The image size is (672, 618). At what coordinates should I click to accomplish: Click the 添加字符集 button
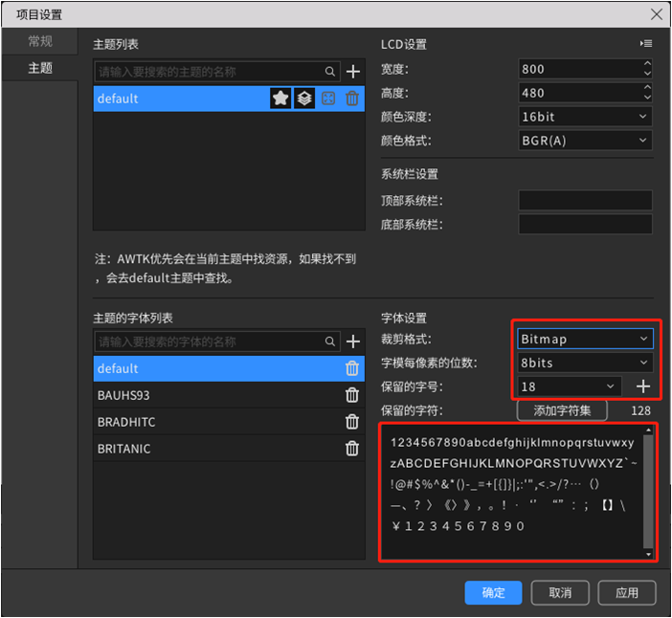coord(562,410)
